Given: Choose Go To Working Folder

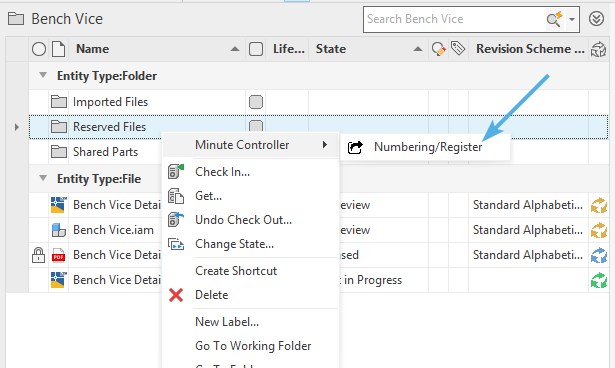Looking at the screenshot, I should coord(253,346).
